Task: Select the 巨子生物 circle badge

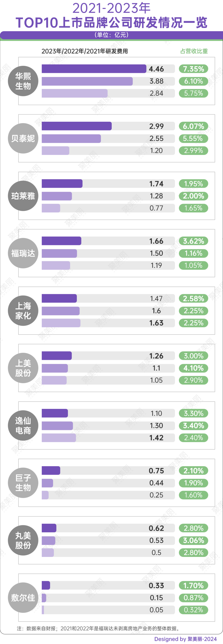Action: pos(23,483)
